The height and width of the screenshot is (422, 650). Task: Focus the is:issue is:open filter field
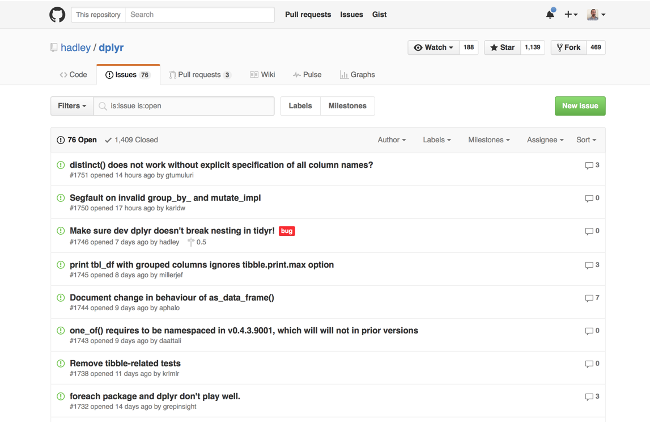point(184,106)
